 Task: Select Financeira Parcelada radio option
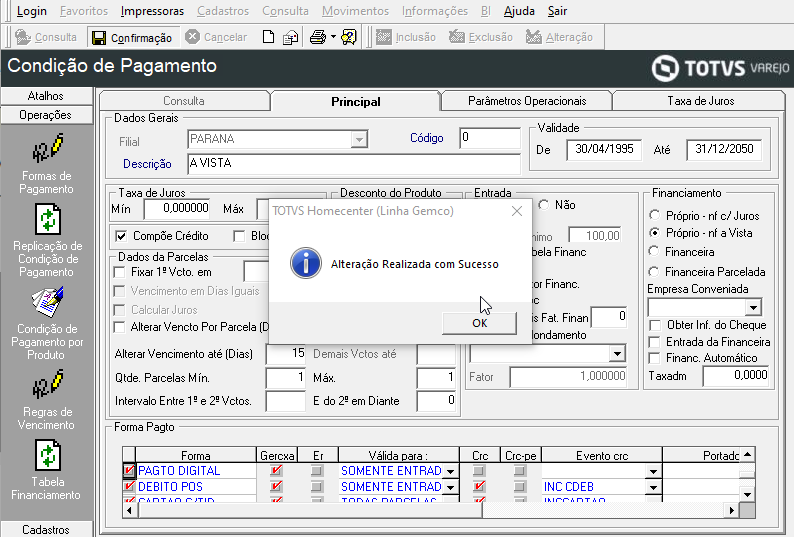click(x=655, y=272)
